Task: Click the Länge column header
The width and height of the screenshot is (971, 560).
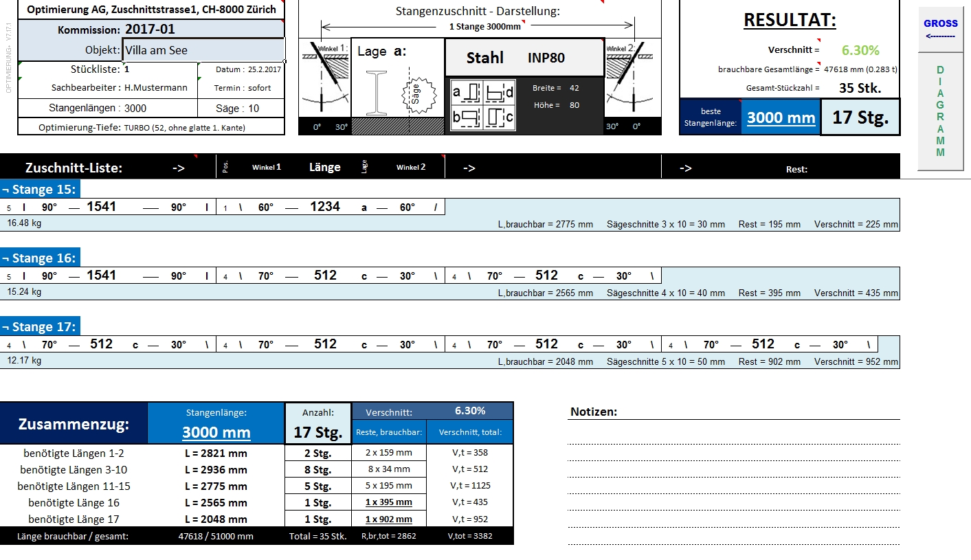Action: click(x=325, y=167)
